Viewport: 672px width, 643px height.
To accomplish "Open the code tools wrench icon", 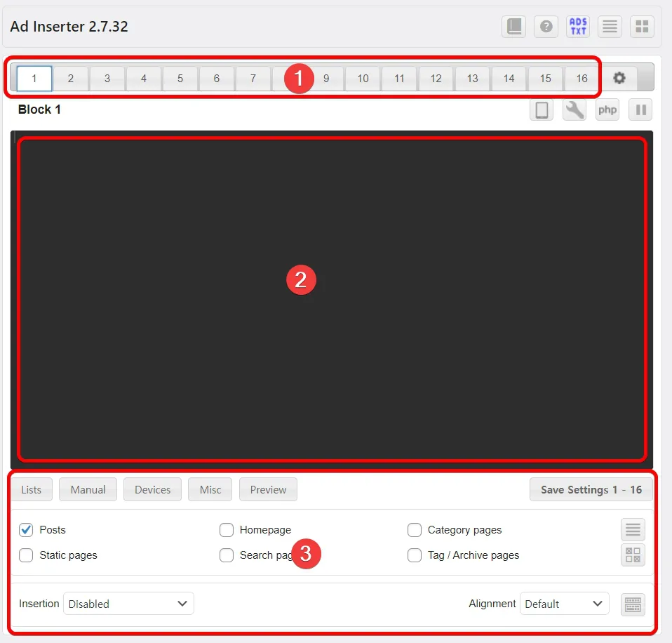I will pyautogui.click(x=574, y=110).
